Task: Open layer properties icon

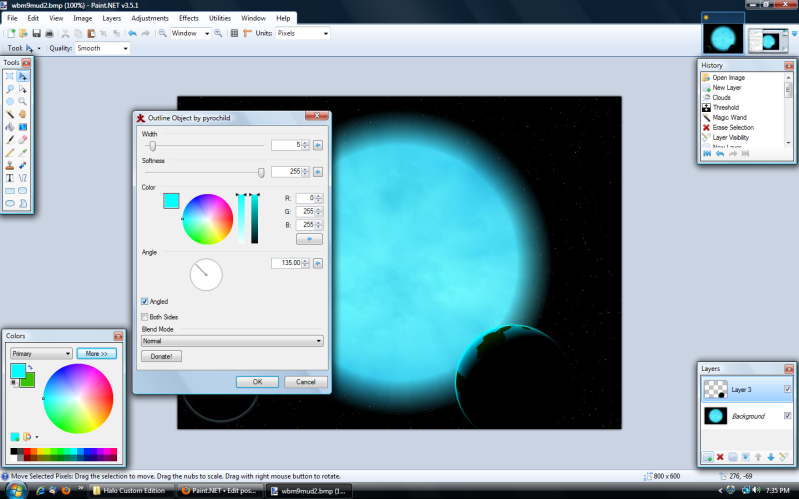Action: coord(784,457)
